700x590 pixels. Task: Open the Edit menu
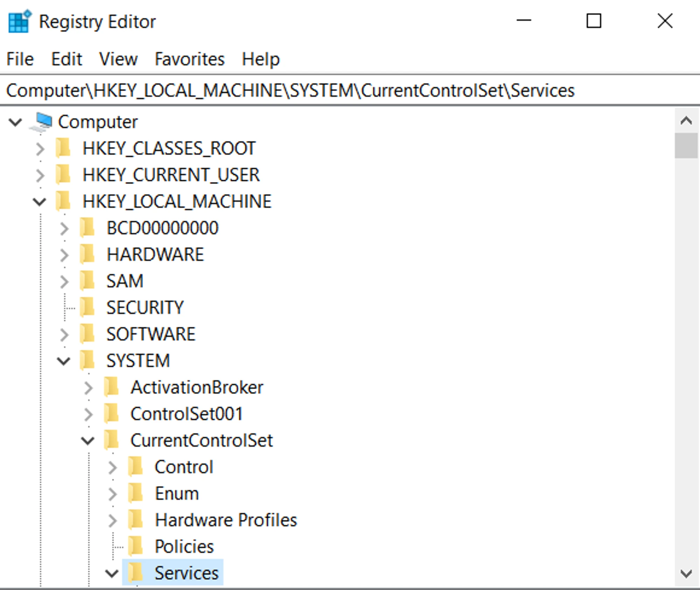coord(66,59)
